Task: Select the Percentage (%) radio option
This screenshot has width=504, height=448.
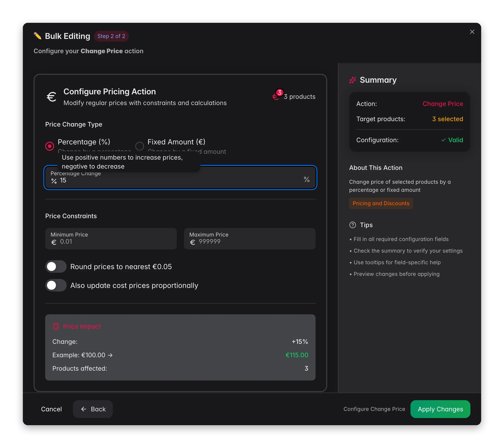Action: coord(49,146)
